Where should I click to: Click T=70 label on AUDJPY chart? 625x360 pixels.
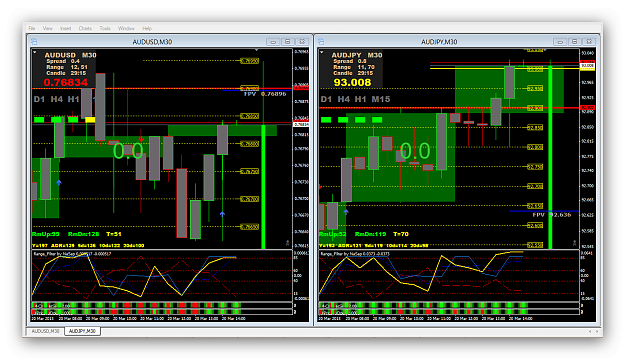pos(401,234)
